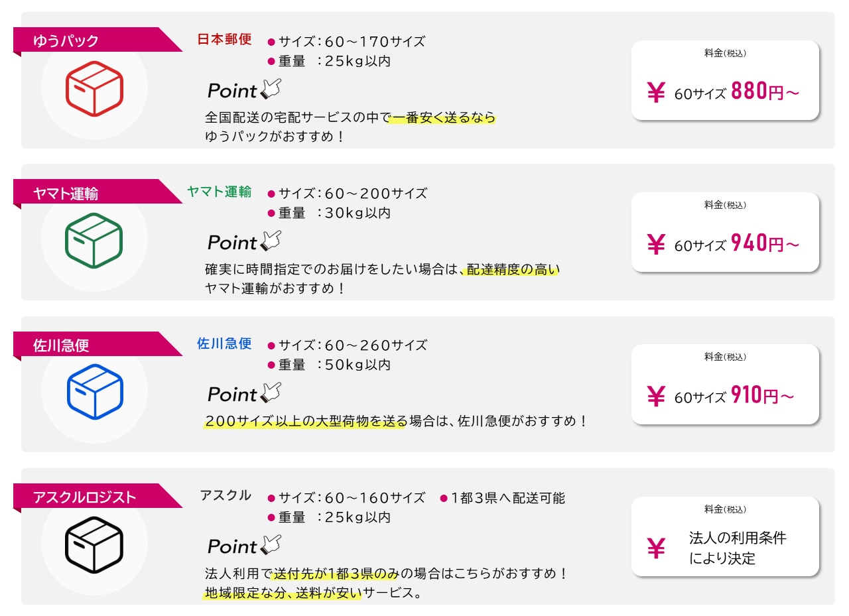Click the yen symbol in the 880円 price card
849x616 pixels.
point(655,93)
